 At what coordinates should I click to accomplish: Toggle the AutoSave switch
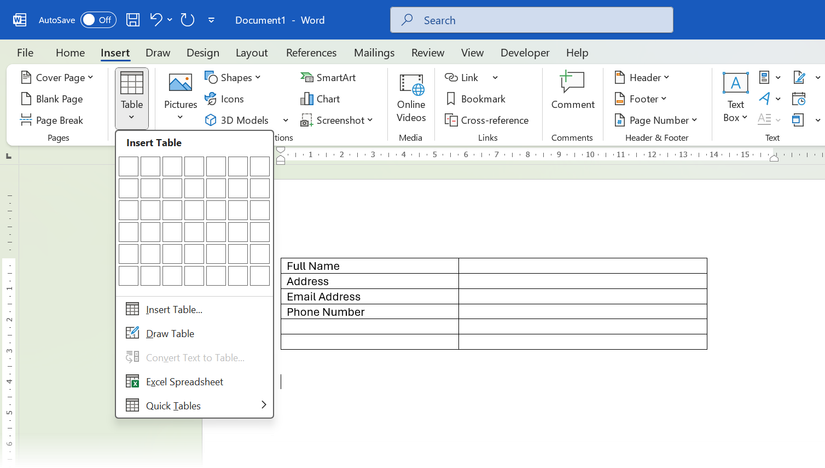[98, 20]
